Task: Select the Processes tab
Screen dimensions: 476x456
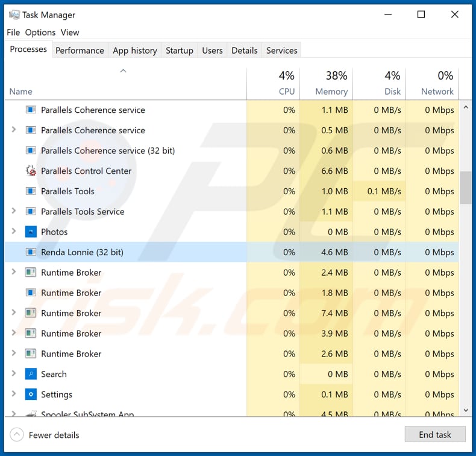Action: coord(28,49)
